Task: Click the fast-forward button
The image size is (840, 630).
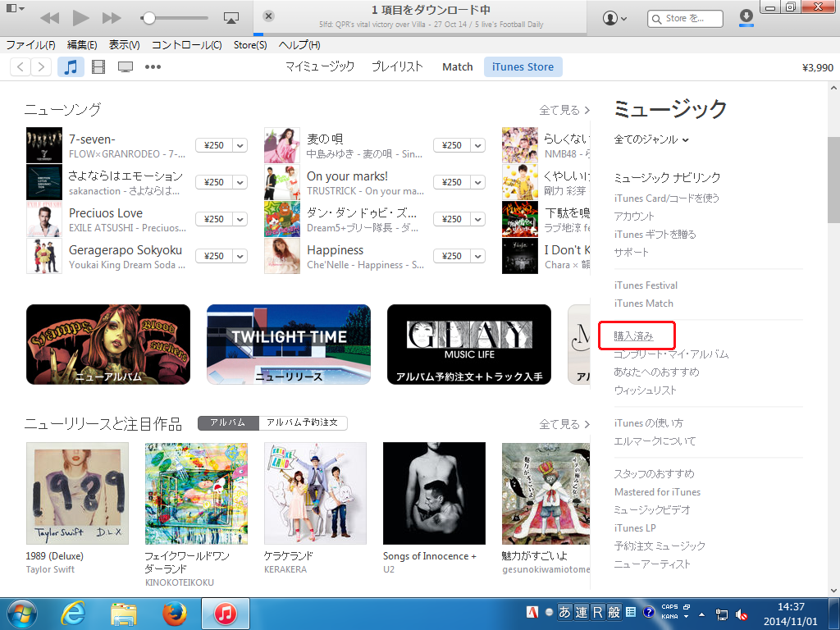Action: click(112, 18)
